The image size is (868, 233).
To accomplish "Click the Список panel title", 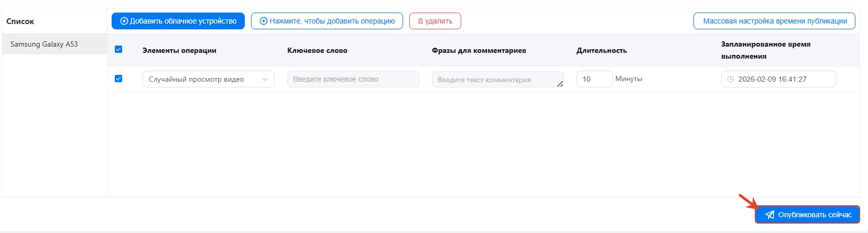I will 20,21.
